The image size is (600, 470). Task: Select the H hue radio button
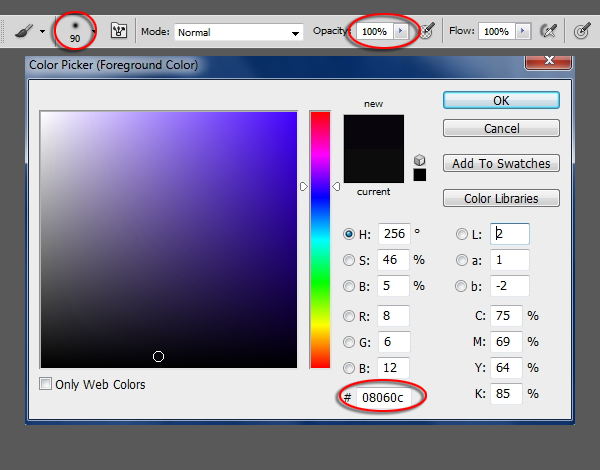[349, 234]
